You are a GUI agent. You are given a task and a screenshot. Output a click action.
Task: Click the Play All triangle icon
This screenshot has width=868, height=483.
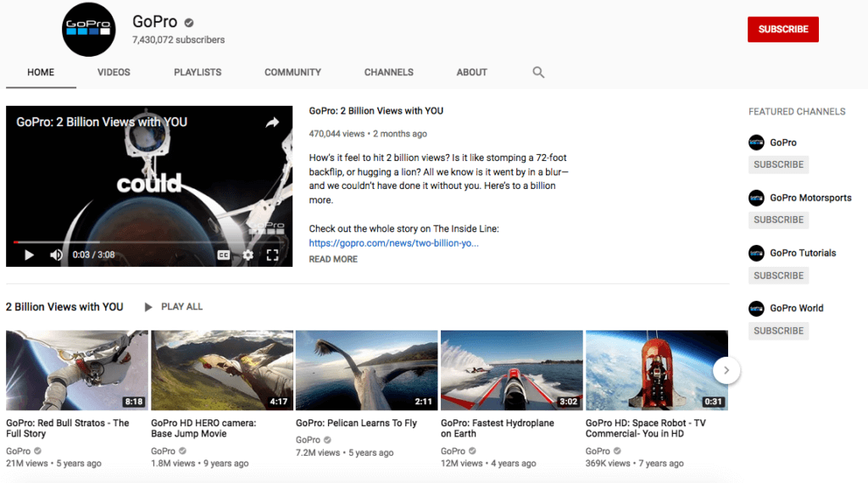tap(147, 307)
